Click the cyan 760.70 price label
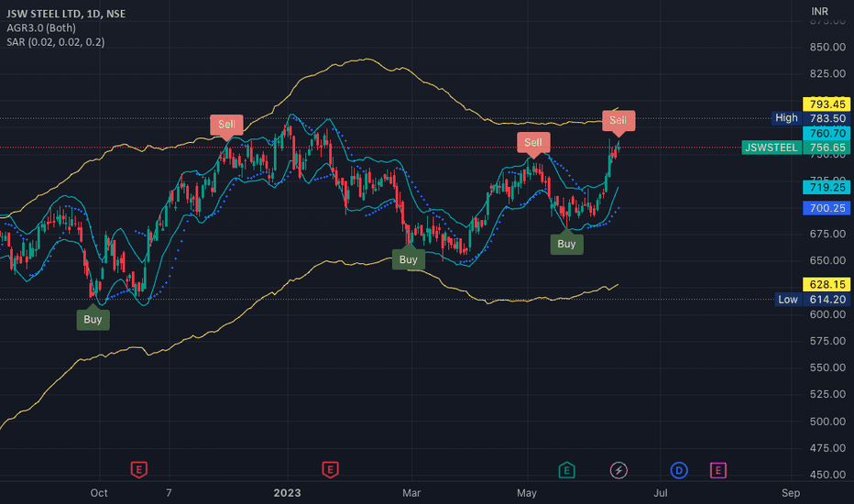Screen dimensions: 854x504 coord(827,133)
